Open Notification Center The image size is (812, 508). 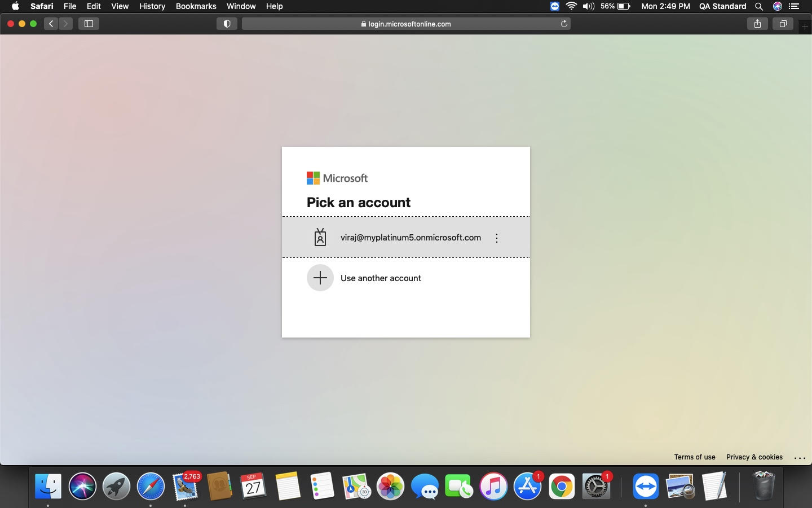[x=794, y=6]
